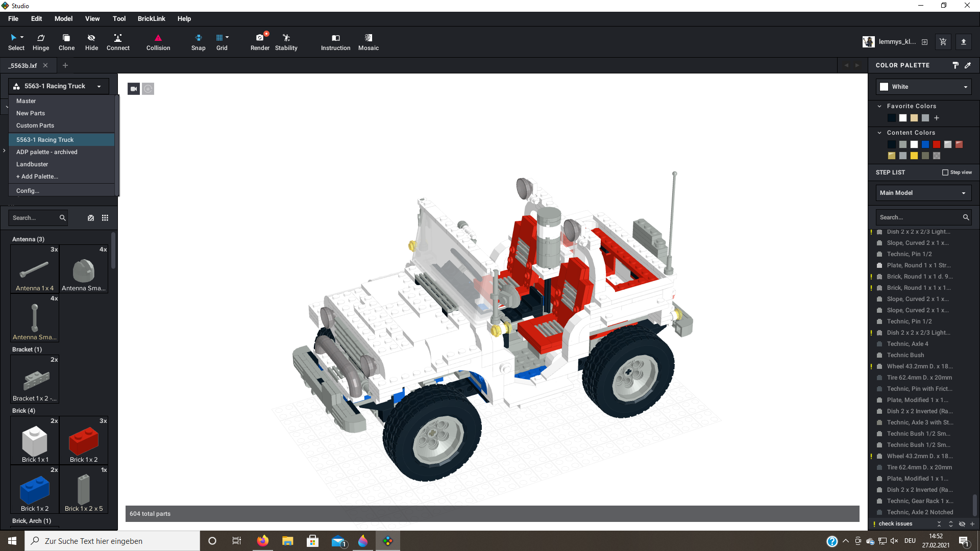Pick the red swatch in Content Colors
The image size is (980, 551).
click(x=937, y=144)
